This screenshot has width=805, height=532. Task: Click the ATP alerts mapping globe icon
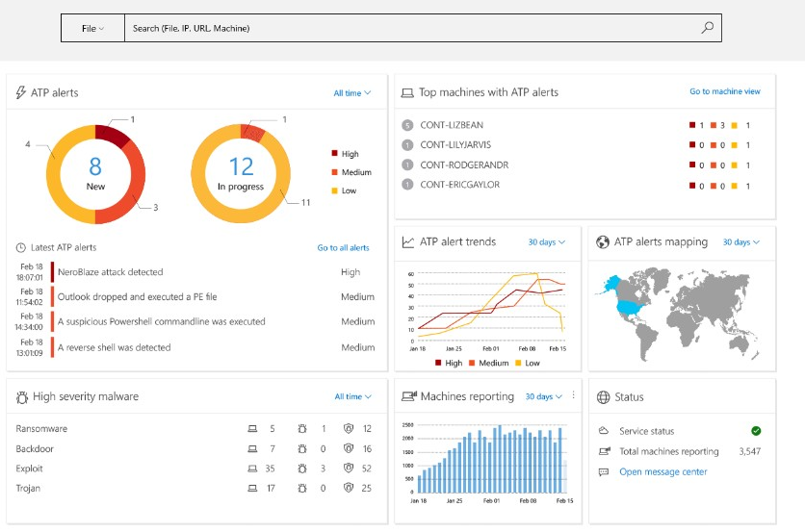[x=603, y=242]
